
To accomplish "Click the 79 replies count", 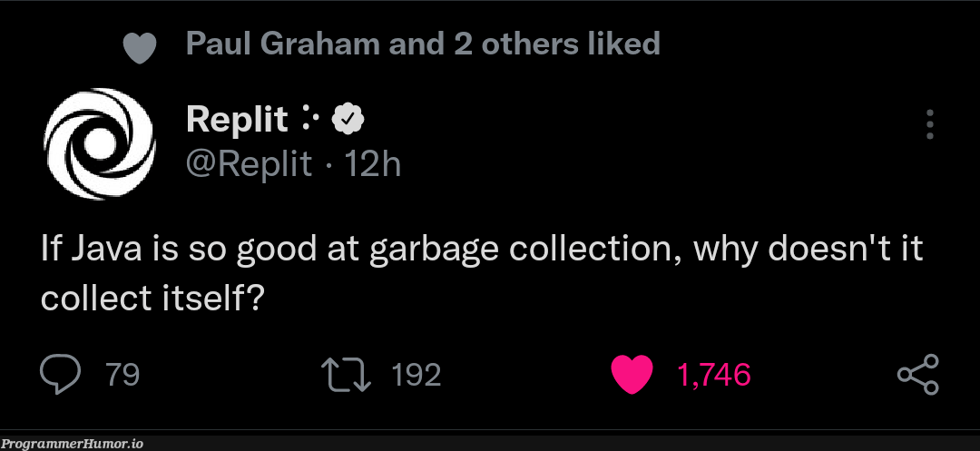I will [x=122, y=375].
